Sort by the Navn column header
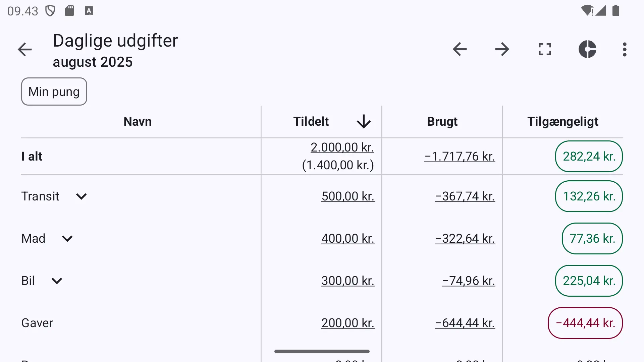The width and height of the screenshot is (644, 362). point(138,121)
